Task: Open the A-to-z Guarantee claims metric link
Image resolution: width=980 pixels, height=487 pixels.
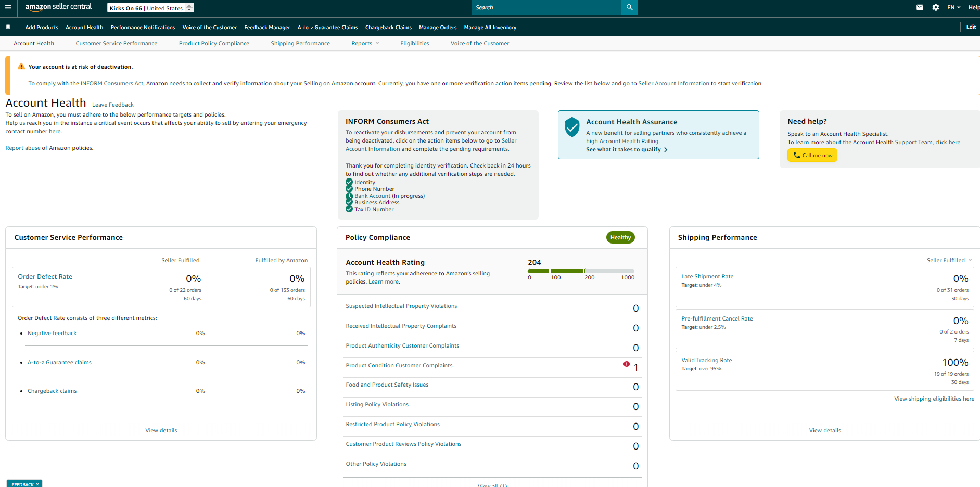Action: [59, 362]
